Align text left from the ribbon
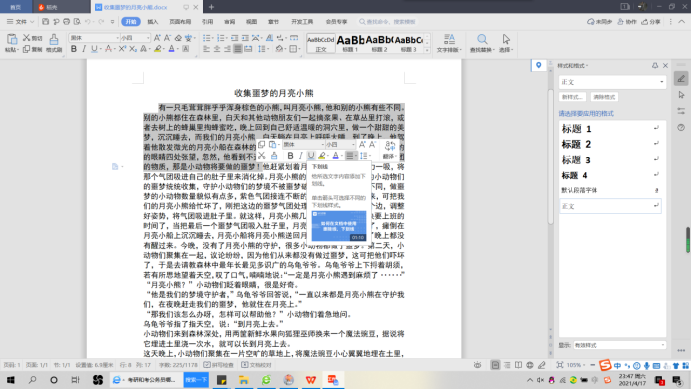Viewport: 692px width, 389px height. pos(207,49)
